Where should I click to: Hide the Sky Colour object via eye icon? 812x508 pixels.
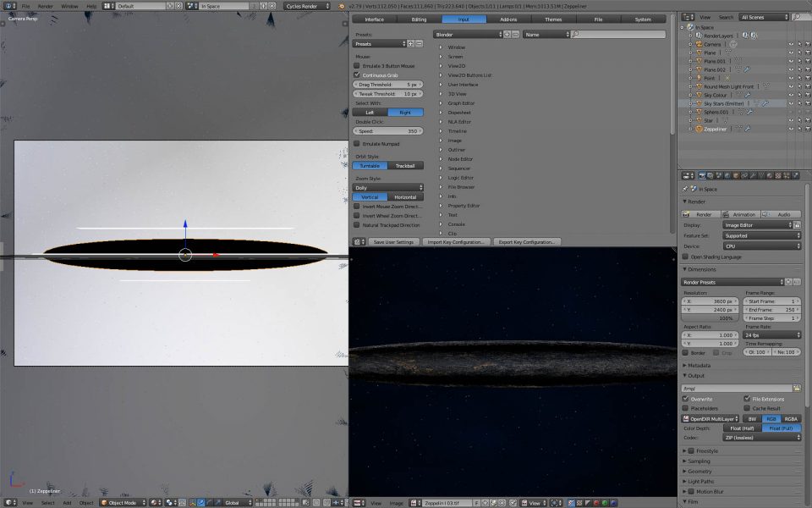point(791,95)
